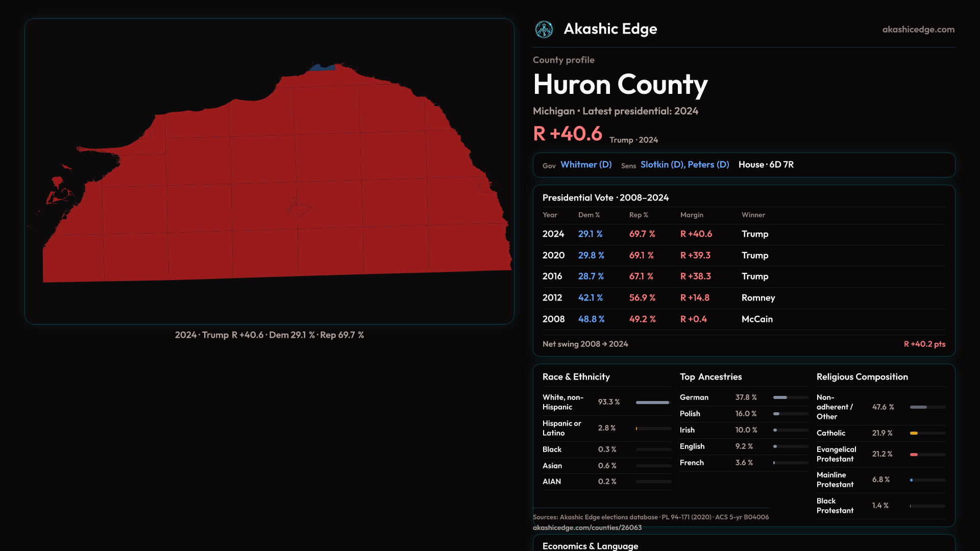Click the Evangelical Protestant red bar
The image size is (980, 551).
tap(914, 455)
